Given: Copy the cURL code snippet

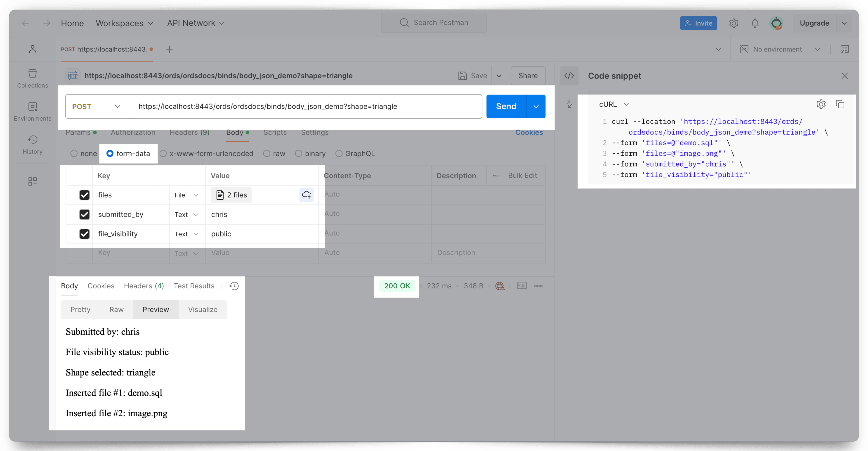Looking at the screenshot, I should click(x=840, y=104).
